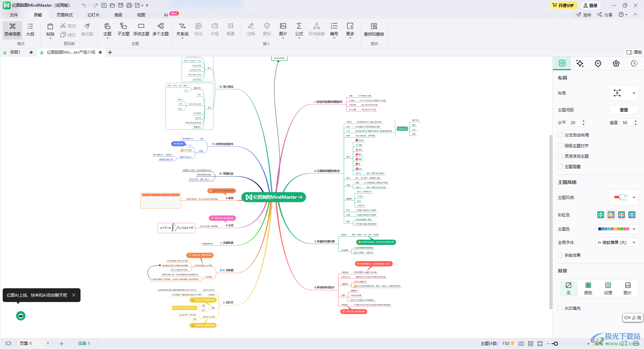Insert a new Topic (主题)
Screen dimensions: 644x349
[107, 30]
